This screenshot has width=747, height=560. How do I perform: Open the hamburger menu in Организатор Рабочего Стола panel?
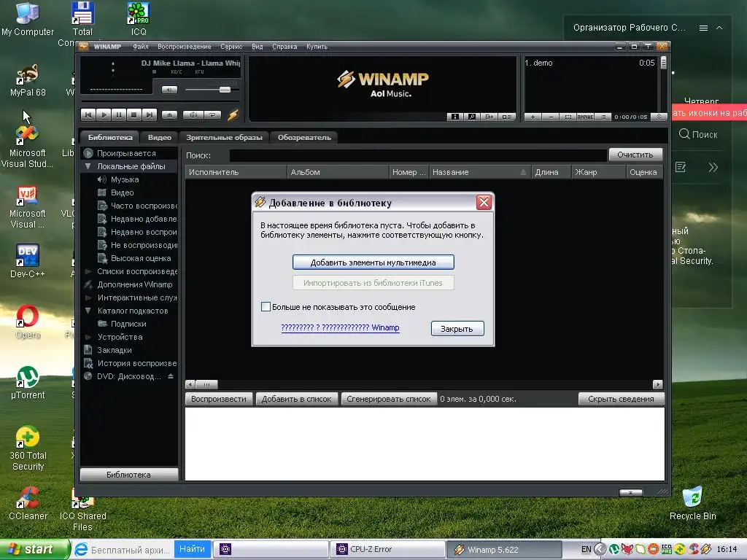point(703,28)
